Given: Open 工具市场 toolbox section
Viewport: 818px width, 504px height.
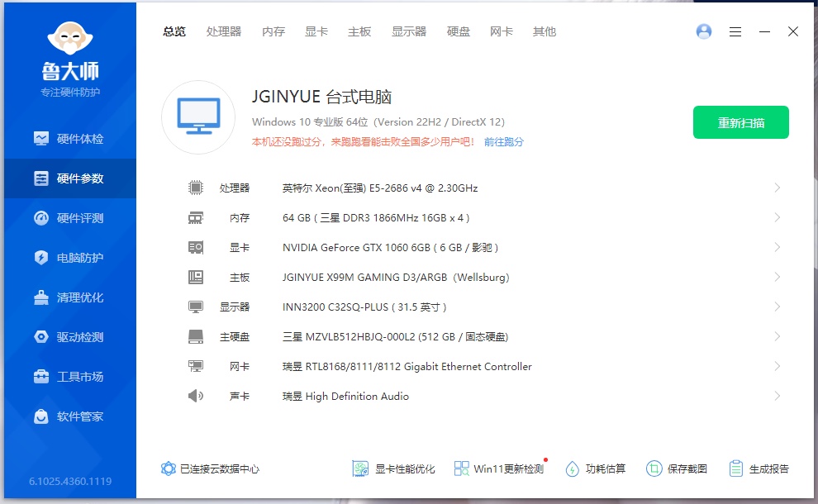Looking at the screenshot, I should pos(69,377).
